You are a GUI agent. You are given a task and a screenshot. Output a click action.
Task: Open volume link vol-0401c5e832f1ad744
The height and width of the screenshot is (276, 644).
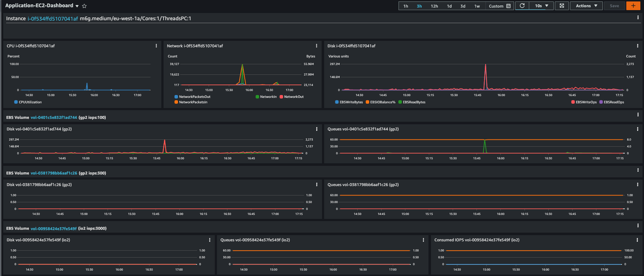tap(54, 117)
